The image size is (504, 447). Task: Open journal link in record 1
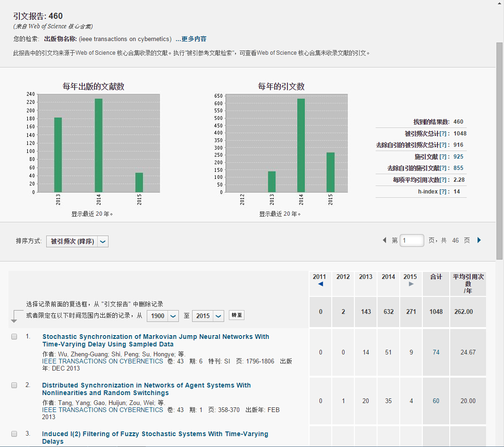click(x=102, y=361)
